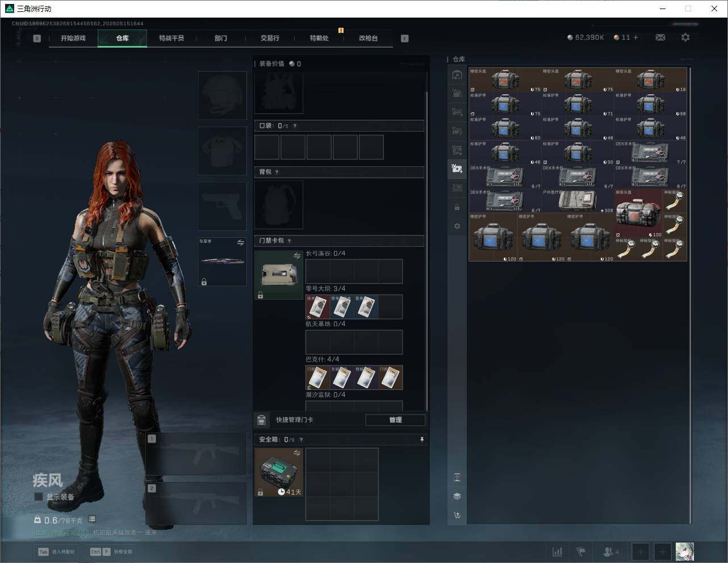Click the second empty team slot plus button
728x563 pixels.
click(x=662, y=552)
